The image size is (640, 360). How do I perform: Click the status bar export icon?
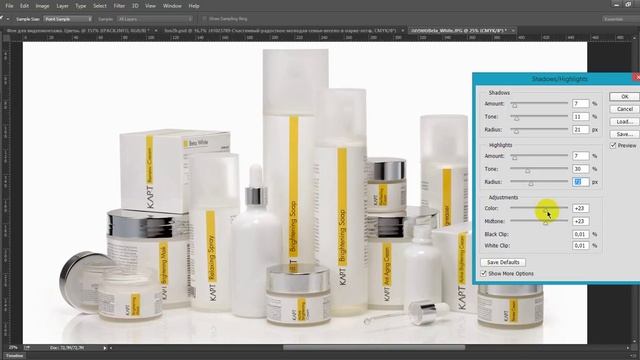point(27,348)
